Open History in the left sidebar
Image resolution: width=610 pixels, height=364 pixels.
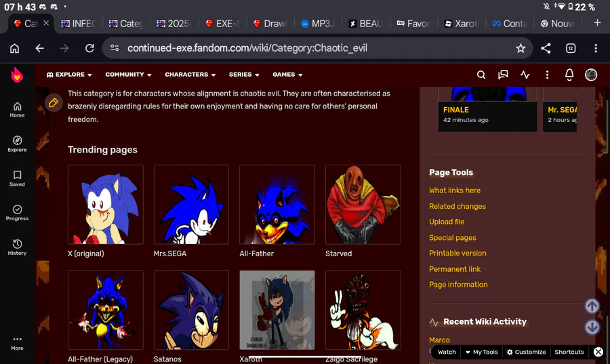click(17, 247)
